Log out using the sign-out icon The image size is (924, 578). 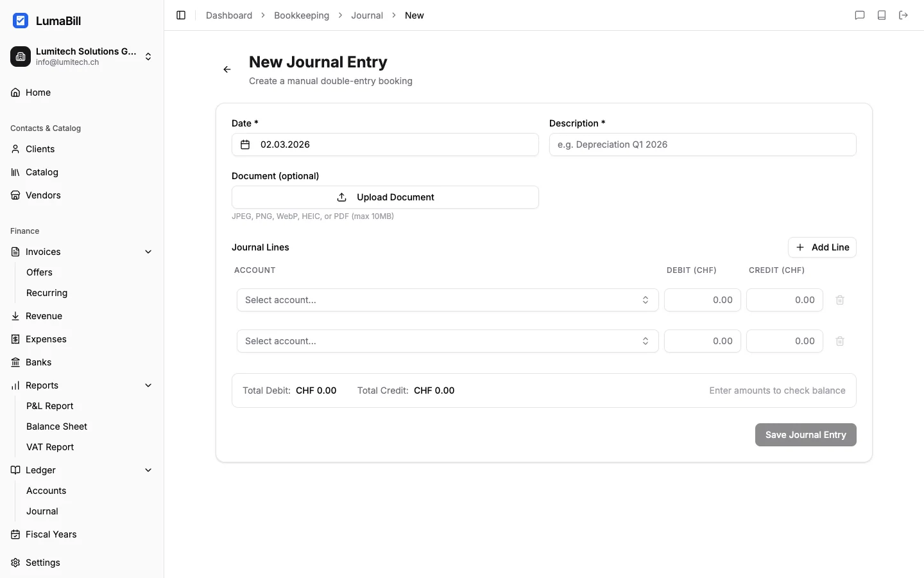(903, 15)
